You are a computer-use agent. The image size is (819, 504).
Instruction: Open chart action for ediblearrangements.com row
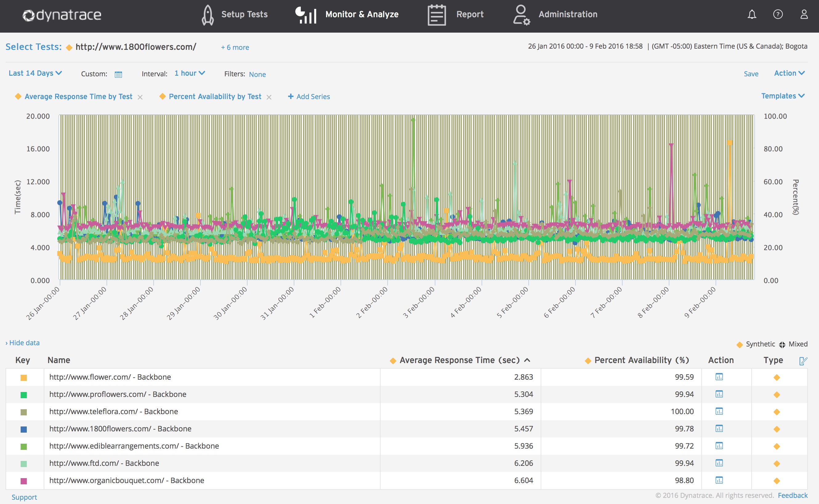(719, 446)
